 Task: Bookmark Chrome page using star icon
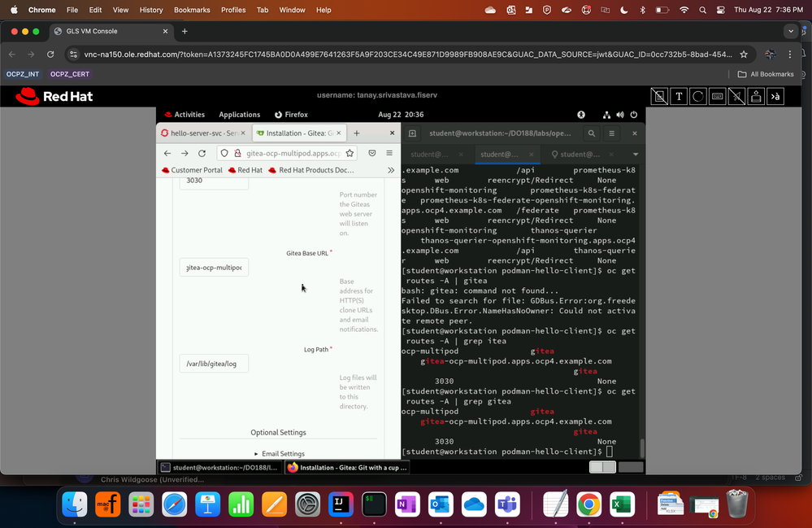(x=742, y=55)
